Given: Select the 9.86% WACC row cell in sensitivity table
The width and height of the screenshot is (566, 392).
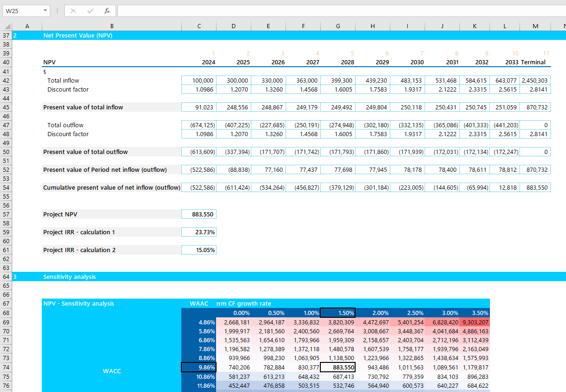Looking at the screenshot, I should click(198, 367).
